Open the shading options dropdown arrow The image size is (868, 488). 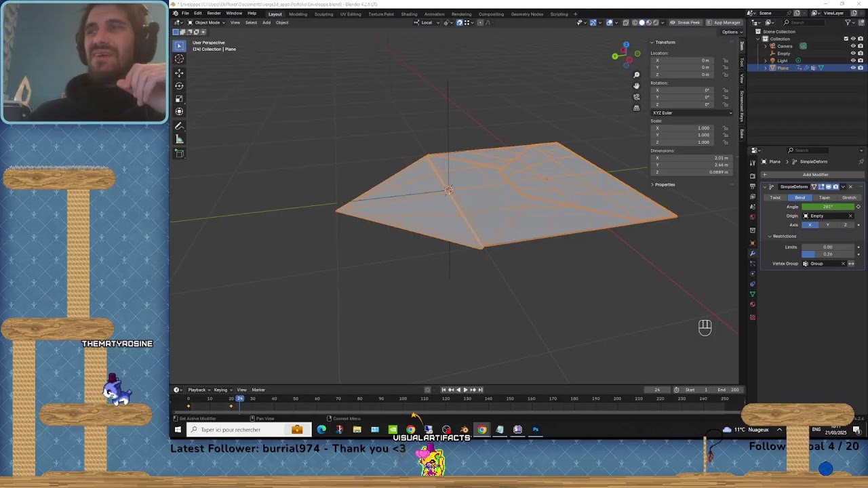coord(663,22)
